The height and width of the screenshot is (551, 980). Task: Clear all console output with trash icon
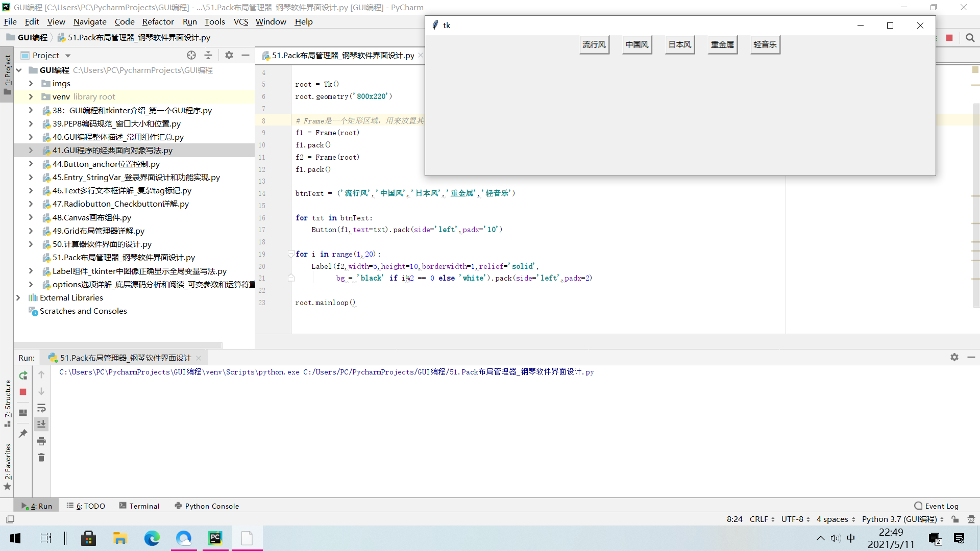point(41,457)
